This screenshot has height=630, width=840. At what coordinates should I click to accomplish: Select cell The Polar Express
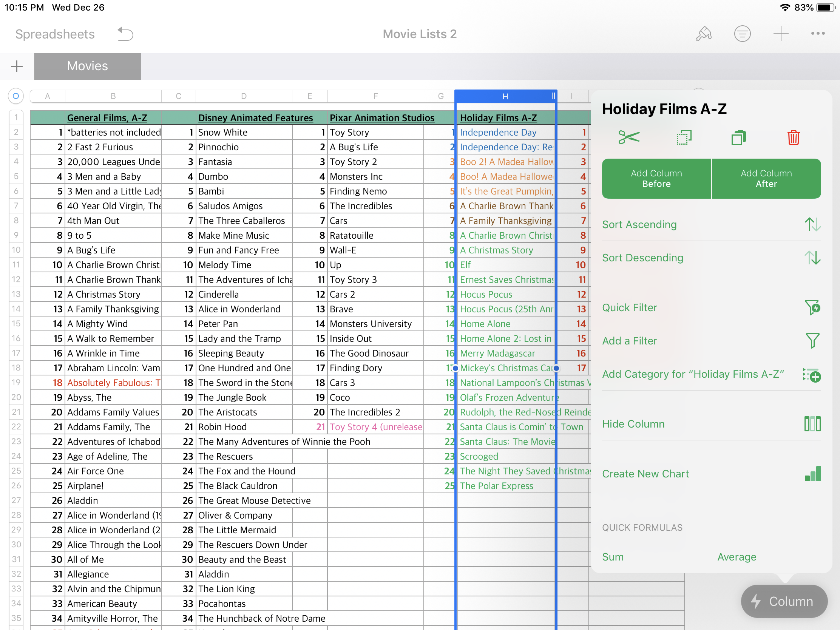click(x=506, y=486)
